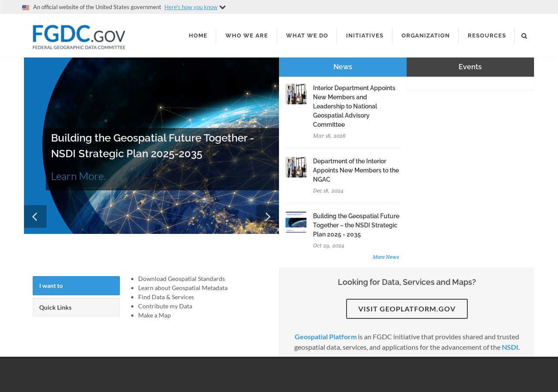Image resolution: width=558 pixels, height=392 pixels.
Task: Click the Visit Geoplatform.gov button
Action: coord(407,309)
